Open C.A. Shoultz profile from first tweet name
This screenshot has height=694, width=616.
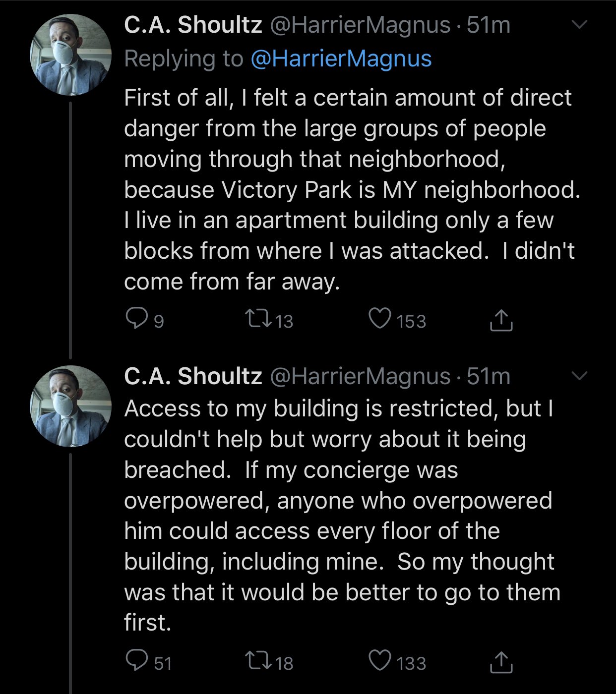(193, 25)
